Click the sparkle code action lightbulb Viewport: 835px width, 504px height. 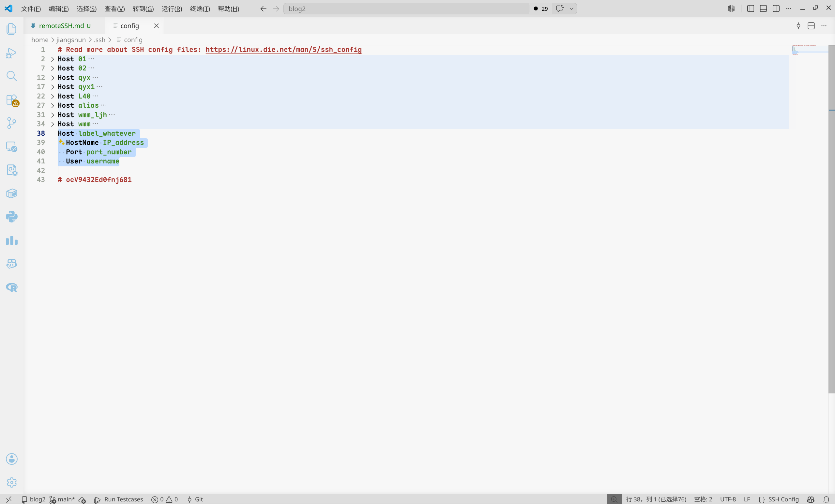click(61, 142)
